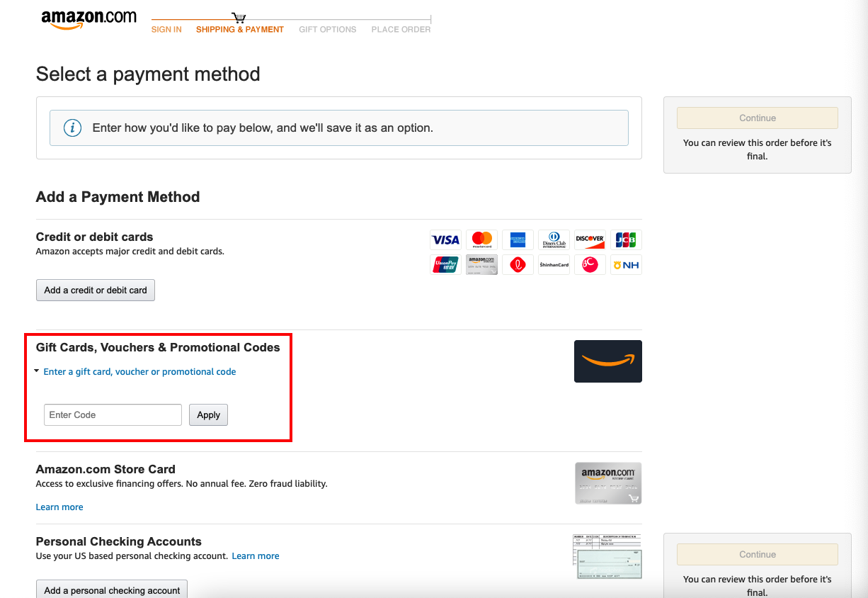
Task: Open the amazon.com logo homepage link
Action: coord(89,18)
